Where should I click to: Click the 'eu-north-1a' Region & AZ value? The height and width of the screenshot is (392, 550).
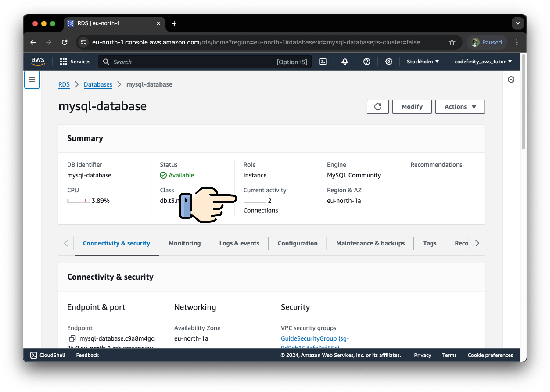[344, 201]
